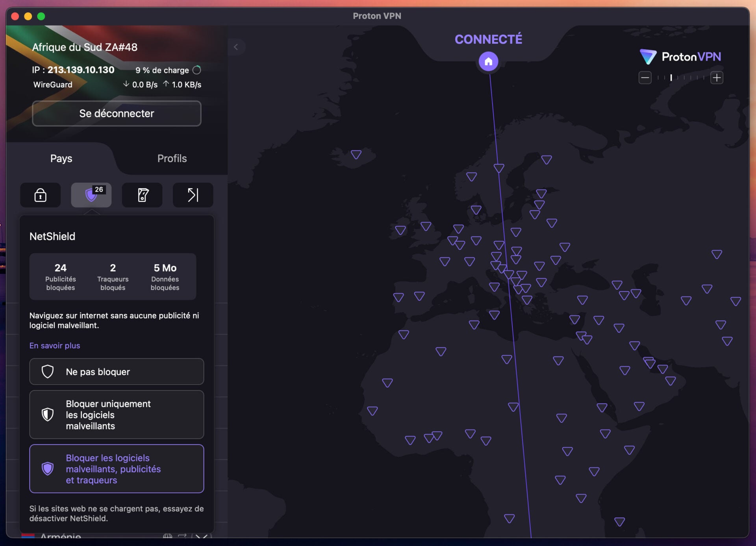Click the NetShield panel heading
Screen dimensions: 756x546
[x=52, y=236]
